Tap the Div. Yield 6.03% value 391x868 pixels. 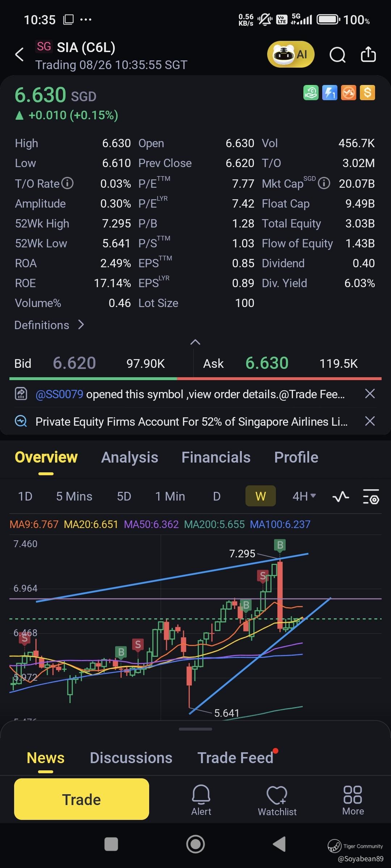click(x=360, y=283)
